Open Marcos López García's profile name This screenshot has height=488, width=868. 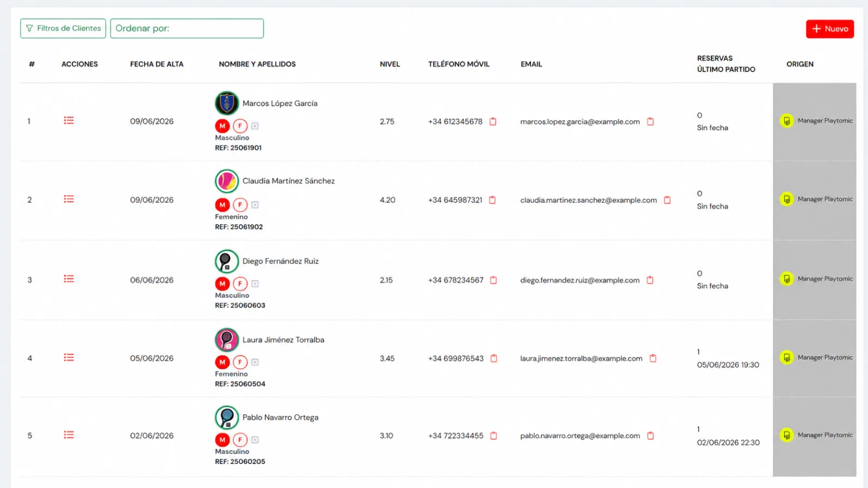(x=280, y=103)
